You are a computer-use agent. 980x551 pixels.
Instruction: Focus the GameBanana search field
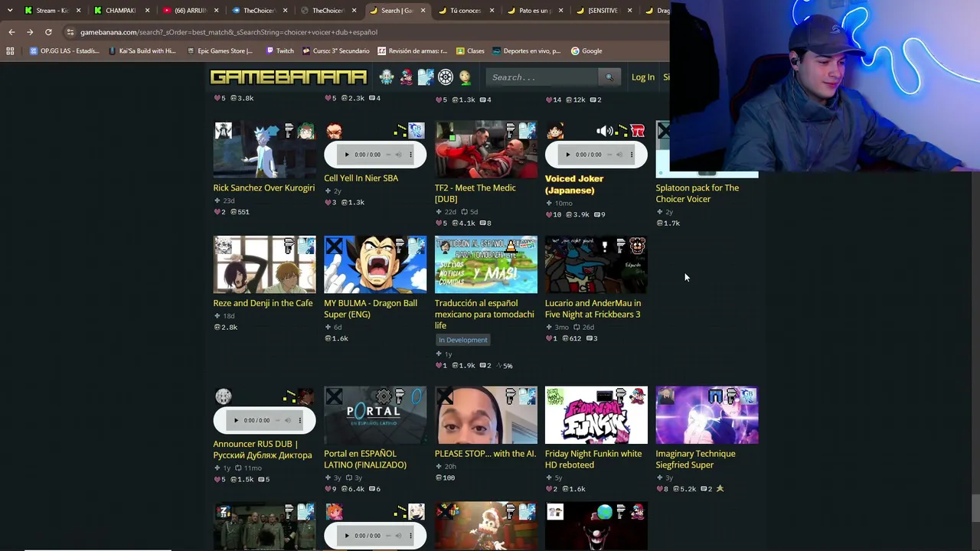click(x=543, y=77)
